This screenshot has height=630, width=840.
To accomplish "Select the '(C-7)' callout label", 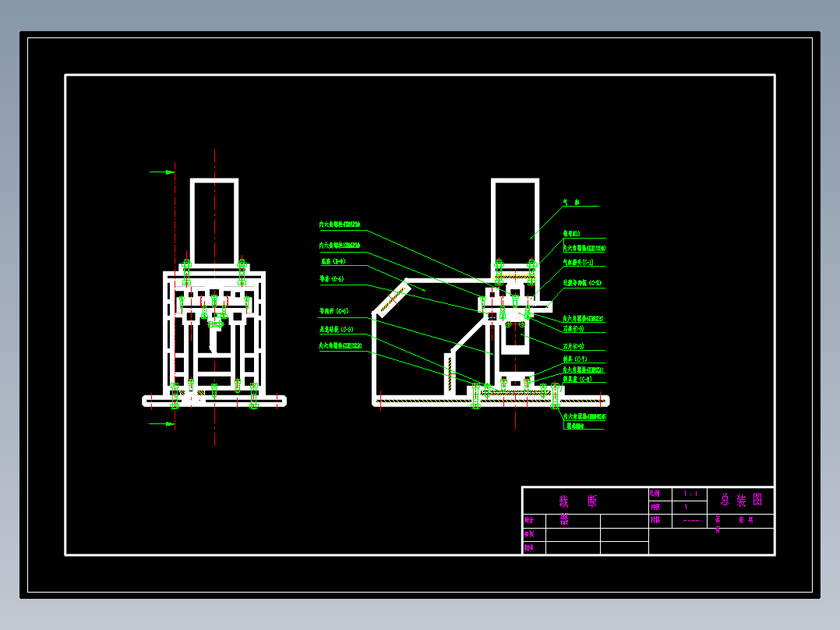I will coord(575,359).
